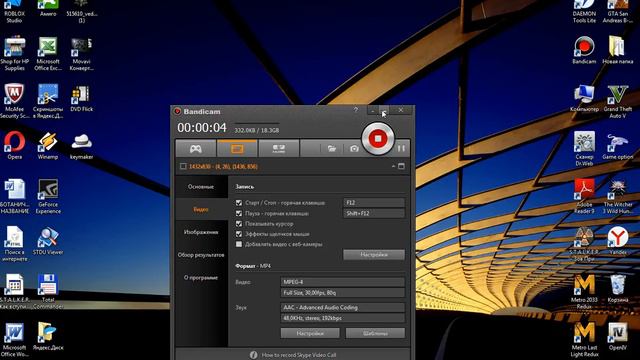Open OpenIV desktop icon
This screenshot has height=360, width=640.
point(618,336)
